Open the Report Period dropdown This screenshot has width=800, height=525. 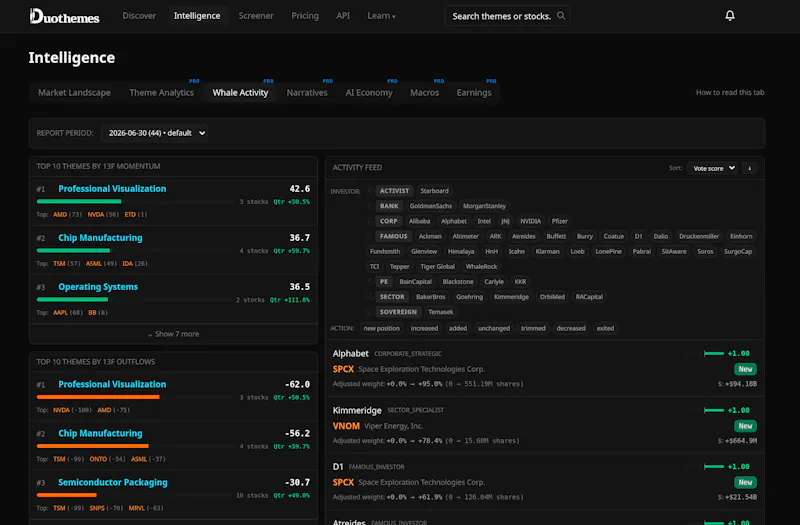click(155, 133)
